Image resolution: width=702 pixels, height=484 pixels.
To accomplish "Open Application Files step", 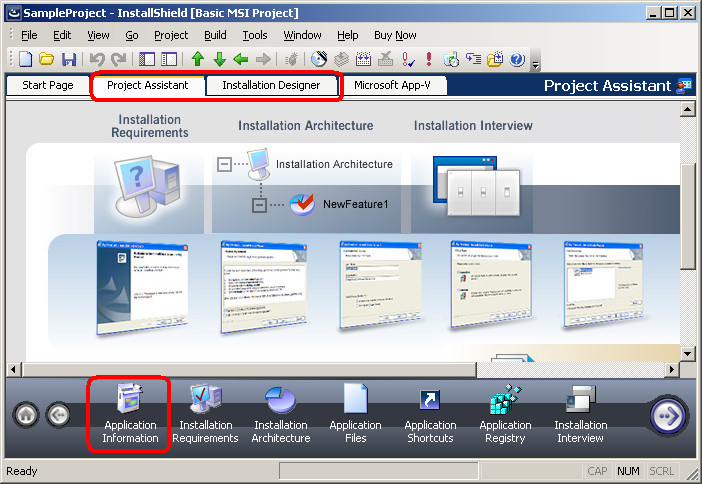I will point(355,414).
